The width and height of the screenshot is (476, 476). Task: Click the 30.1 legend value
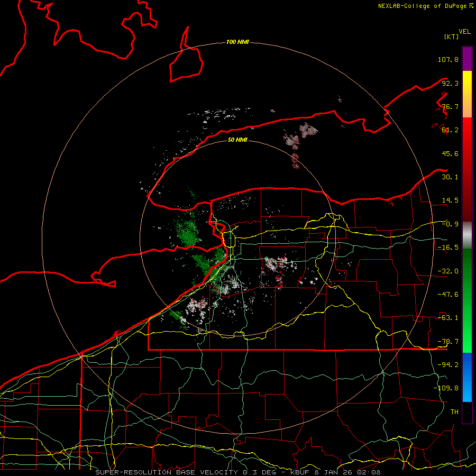point(450,177)
